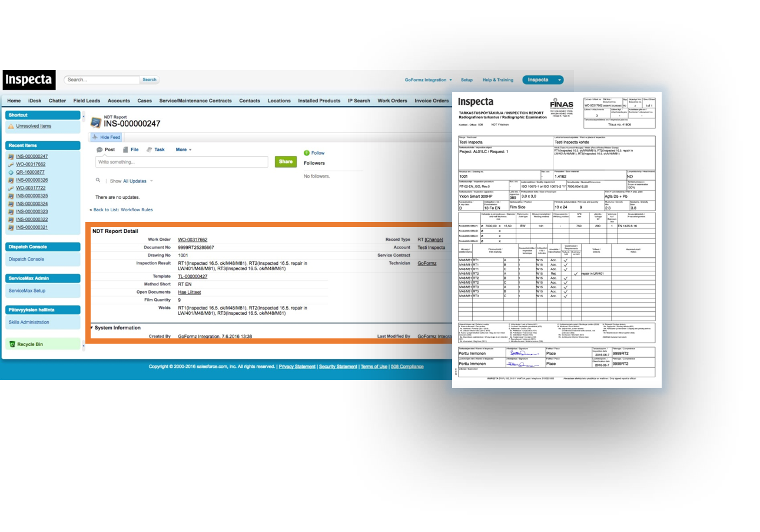The height and width of the screenshot is (532, 760).
Task: Click the FINAS logo on the inspection report
Action: [562, 104]
